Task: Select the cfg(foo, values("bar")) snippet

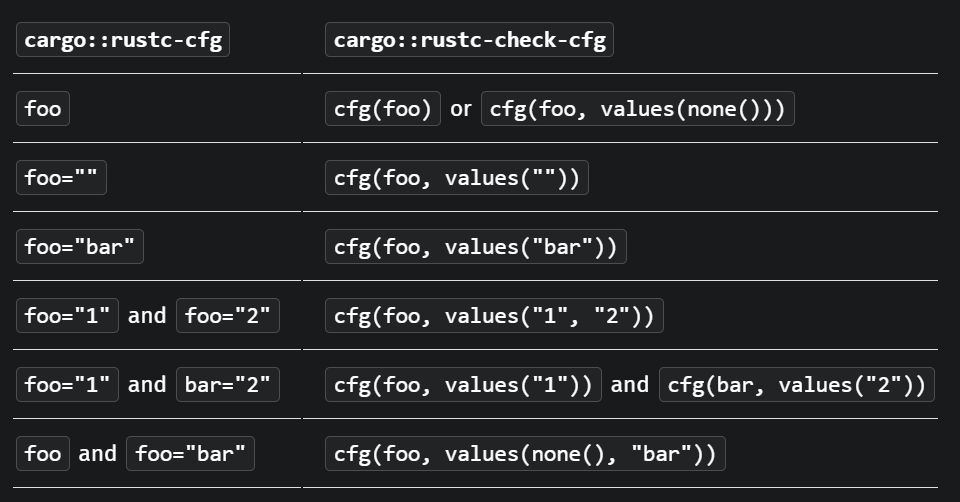Action: [x=475, y=247]
